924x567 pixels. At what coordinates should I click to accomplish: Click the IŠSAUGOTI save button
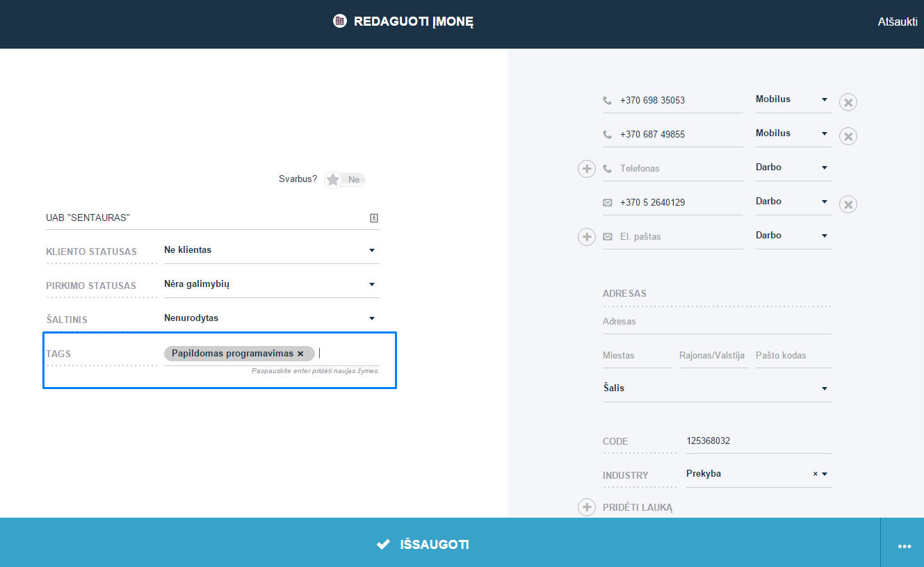coord(423,545)
